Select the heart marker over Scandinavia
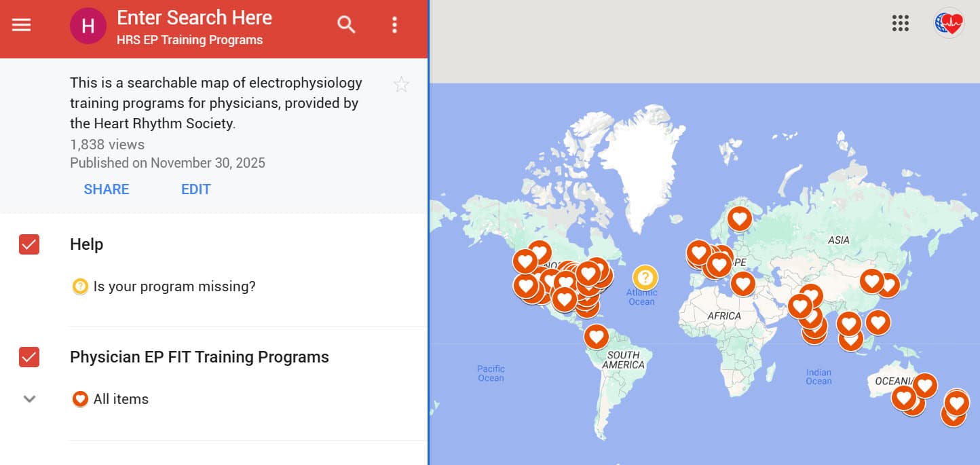Viewport: 980px width, 465px height. (x=739, y=219)
